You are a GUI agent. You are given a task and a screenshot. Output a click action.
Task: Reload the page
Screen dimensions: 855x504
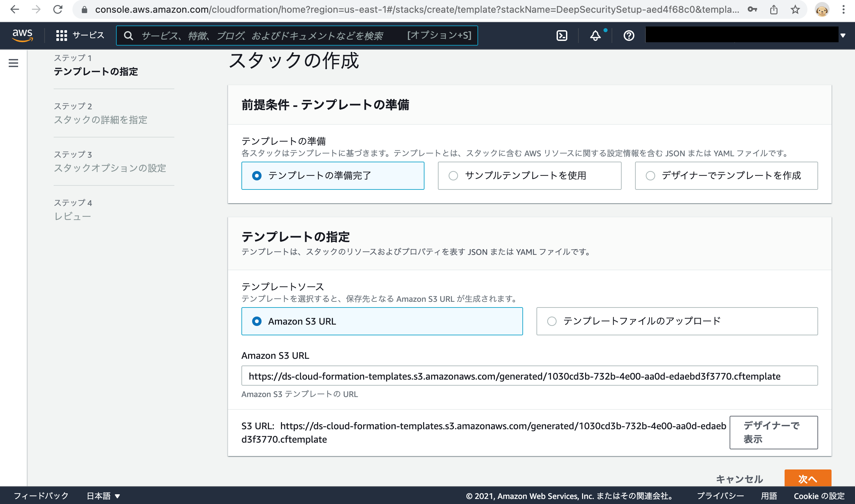[58, 9]
